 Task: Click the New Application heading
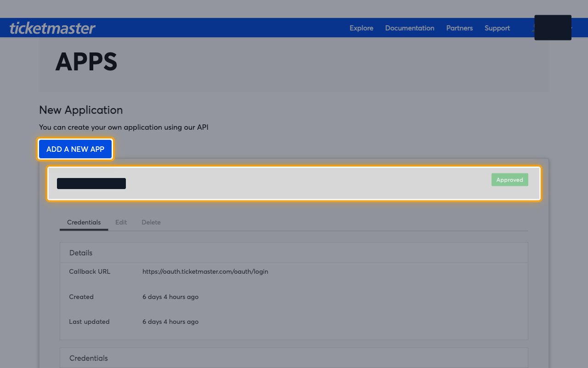(x=81, y=110)
